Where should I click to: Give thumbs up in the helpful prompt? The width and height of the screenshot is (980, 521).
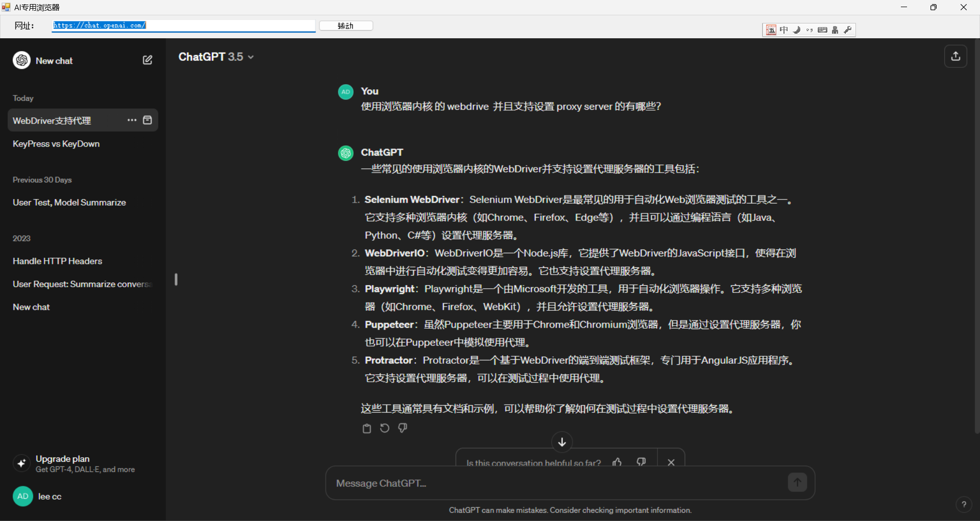click(618, 462)
